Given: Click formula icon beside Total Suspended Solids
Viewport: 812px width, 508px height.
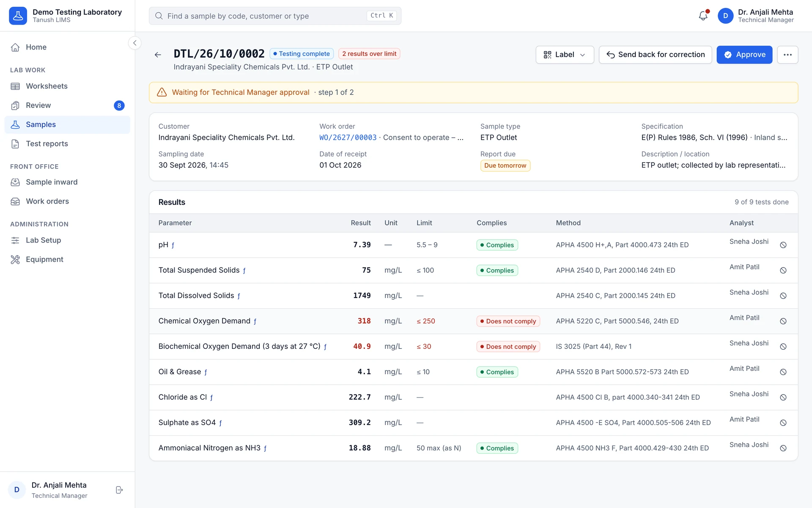Looking at the screenshot, I should click(244, 271).
